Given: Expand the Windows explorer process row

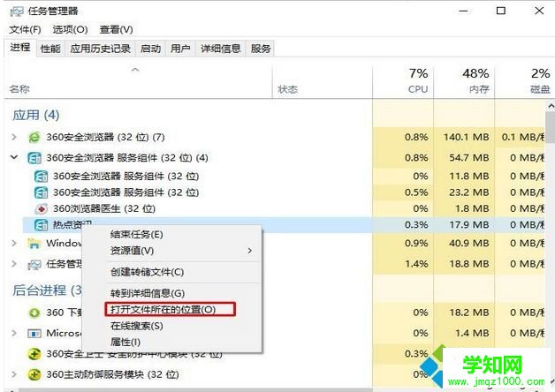Looking at the screenshot, I should [x=14, y=243].
